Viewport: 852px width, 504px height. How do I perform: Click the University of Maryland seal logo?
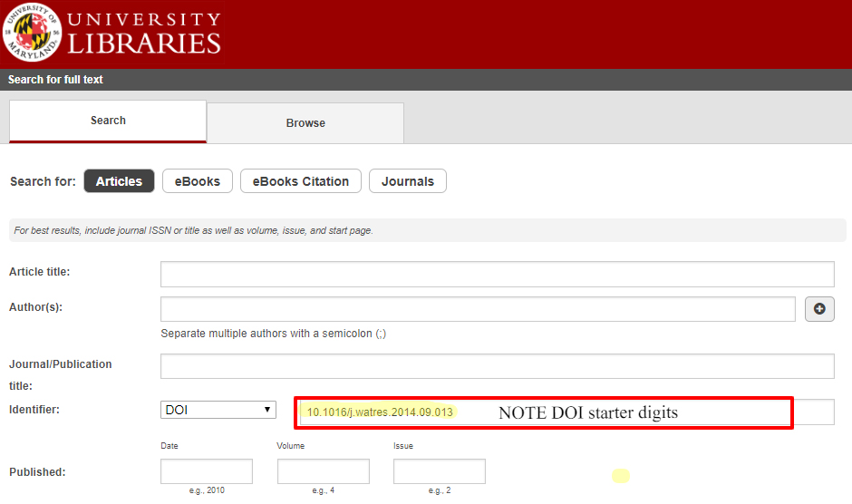(x=32, y=32)
